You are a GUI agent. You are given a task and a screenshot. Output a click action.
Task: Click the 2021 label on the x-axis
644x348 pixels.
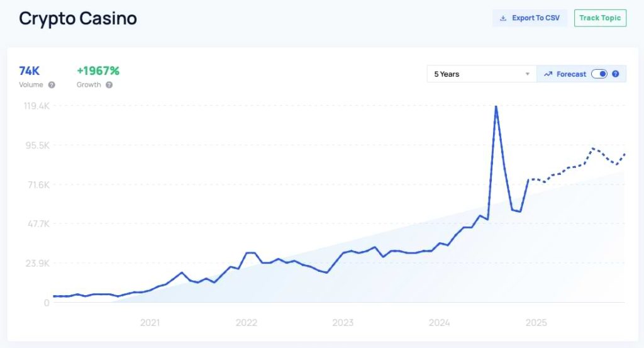click(x=150, y=323)
